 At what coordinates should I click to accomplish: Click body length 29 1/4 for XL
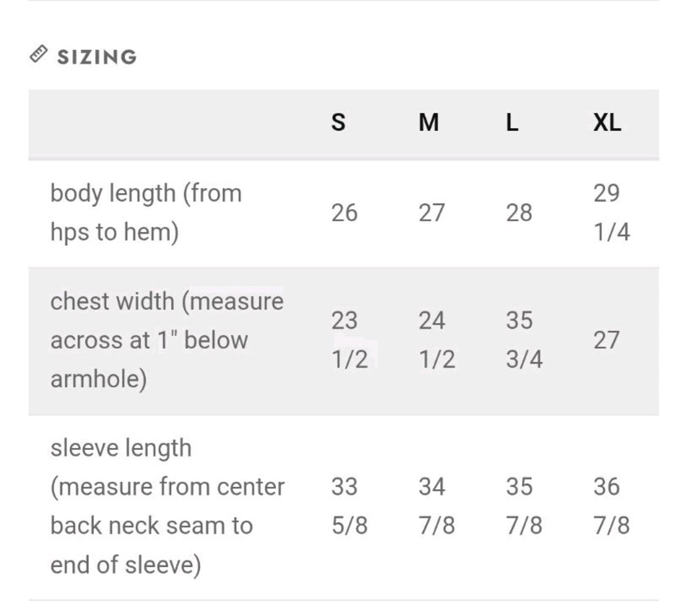coord(611,212)
